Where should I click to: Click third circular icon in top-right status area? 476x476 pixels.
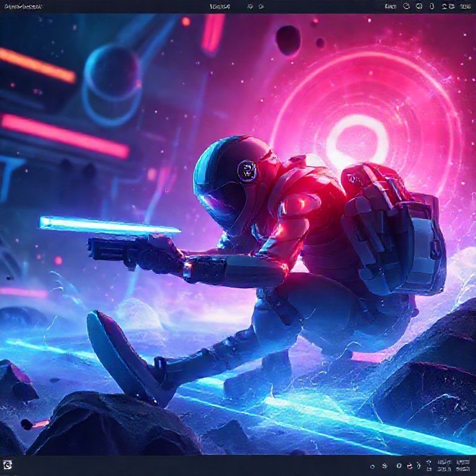[433, 6]
